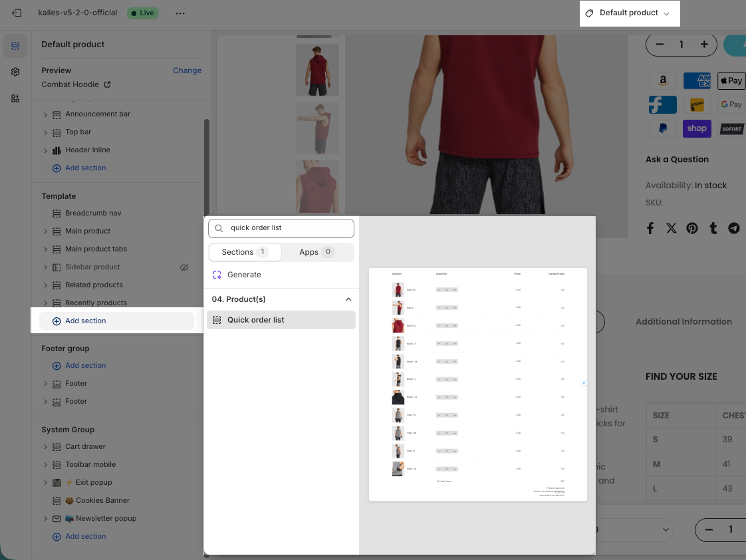Click the Facebook share icon
746x560 pixels.
tap(650, 228)
